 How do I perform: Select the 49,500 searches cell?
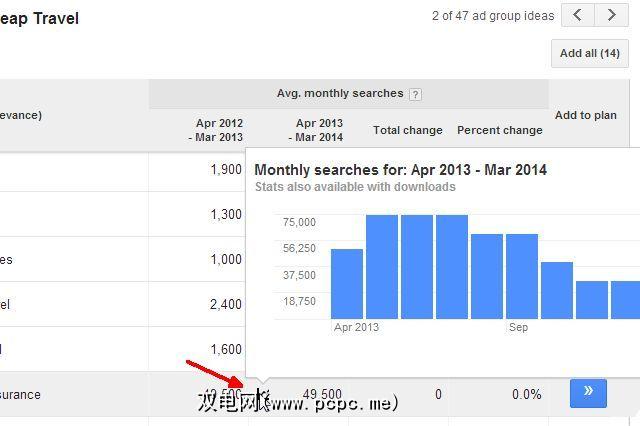[322, 394]
